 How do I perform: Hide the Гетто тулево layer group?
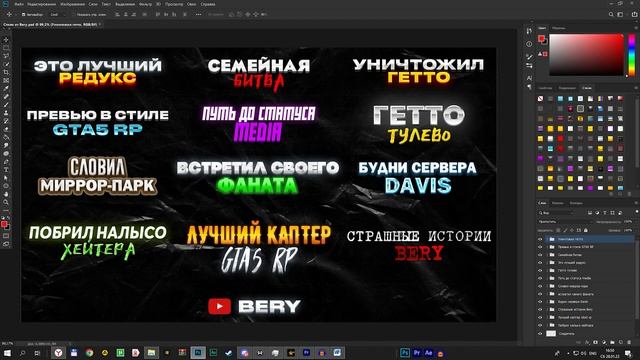540,270
